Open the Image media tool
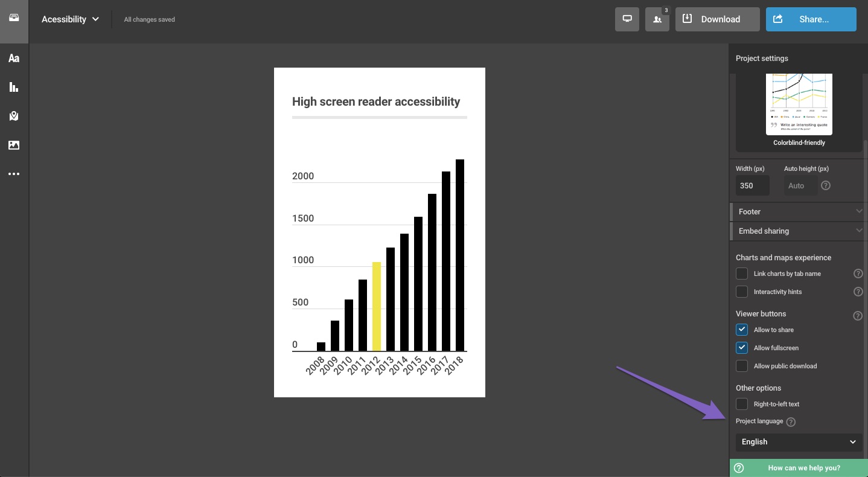Image resolution: width=868 pixels, height=477 pixels. click(14, 145)
